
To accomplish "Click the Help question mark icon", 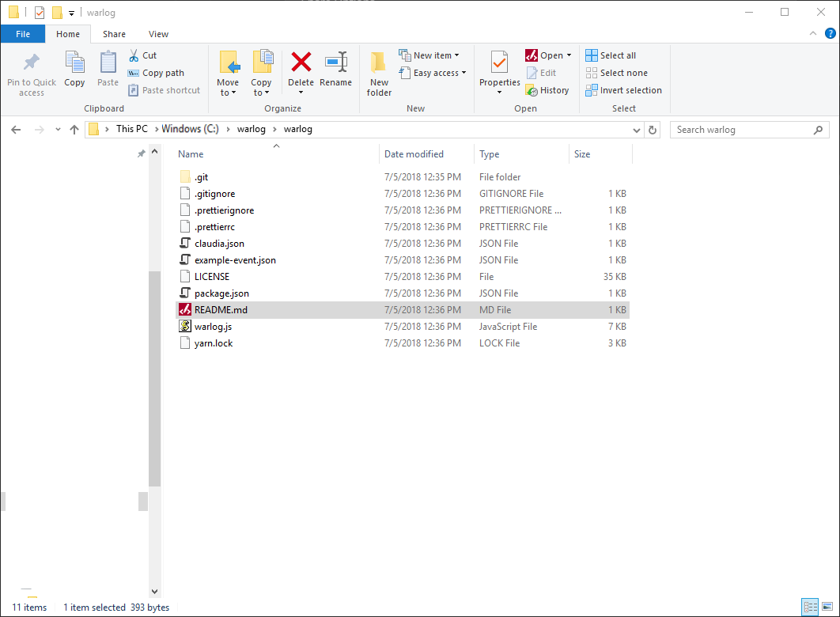I will pyautogui.click(x=830, y=34).
